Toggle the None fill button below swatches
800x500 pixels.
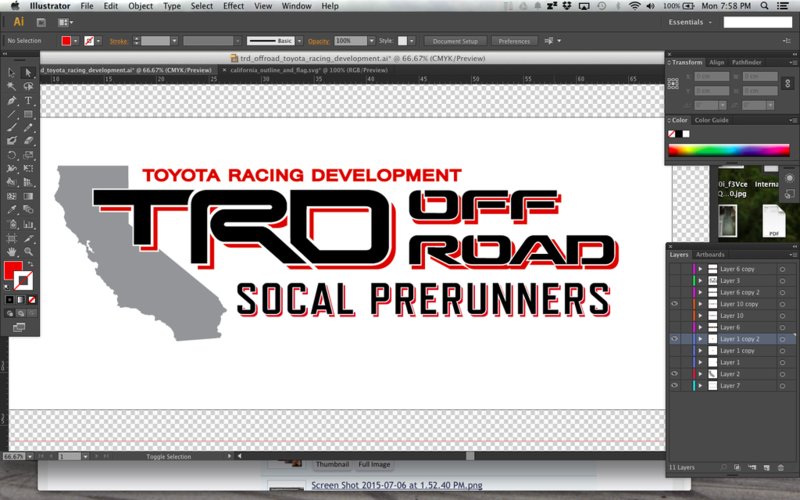pos(32,299)
